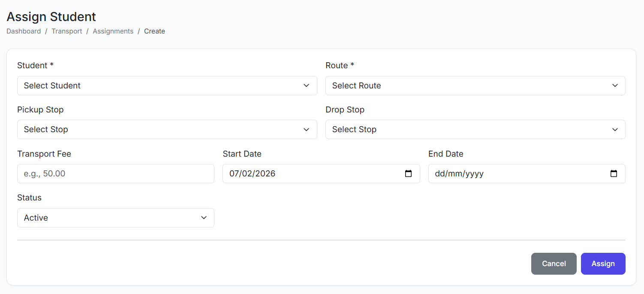Focus the Transport Fee input field
This screenshot has width=644, height=294.
point(115,174)
